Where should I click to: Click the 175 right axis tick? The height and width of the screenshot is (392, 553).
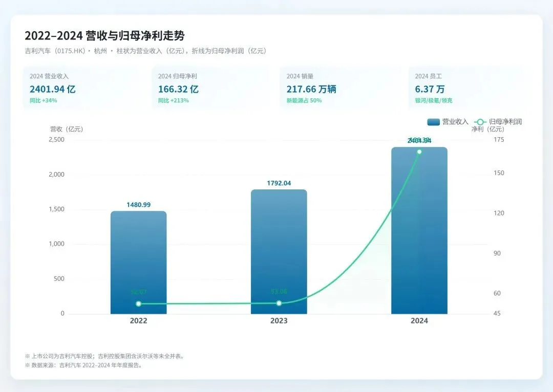(x=499, y=140)
